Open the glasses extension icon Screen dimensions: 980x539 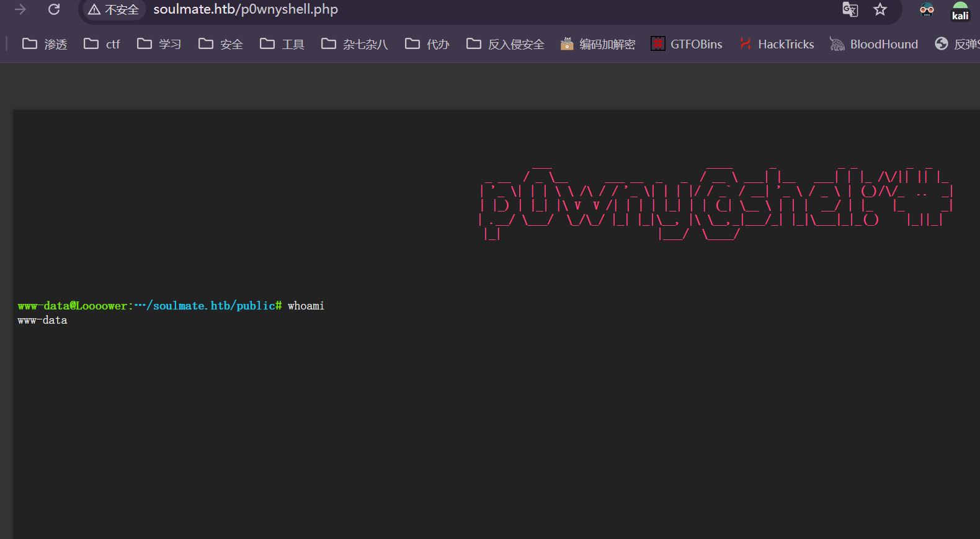(x=927, y=9)
